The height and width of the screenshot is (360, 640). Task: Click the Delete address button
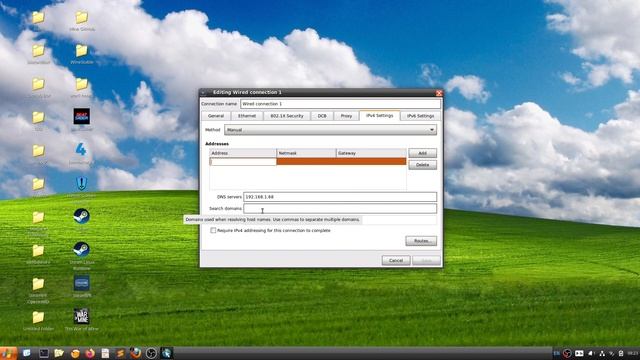[x=422, y=165]
